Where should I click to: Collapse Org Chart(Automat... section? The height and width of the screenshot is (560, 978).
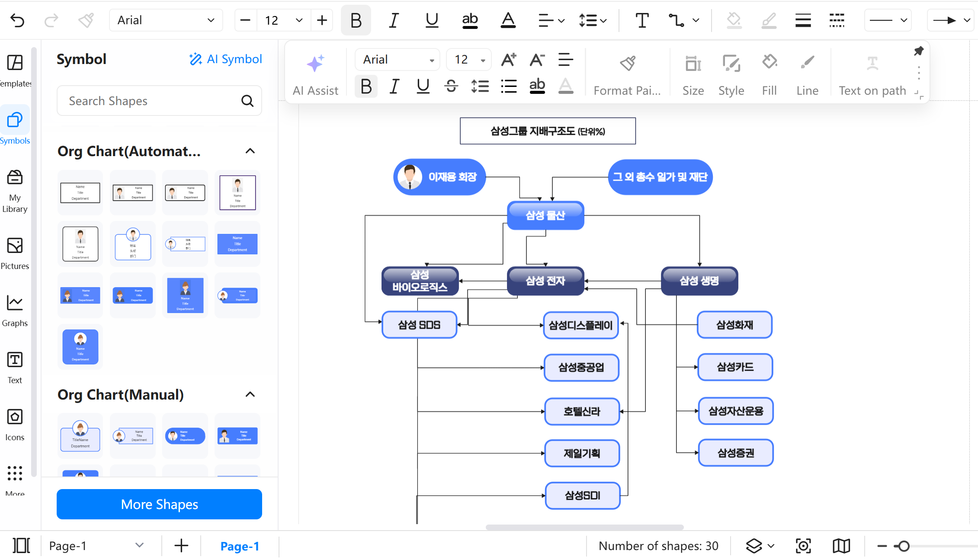(x=250, y=151)
